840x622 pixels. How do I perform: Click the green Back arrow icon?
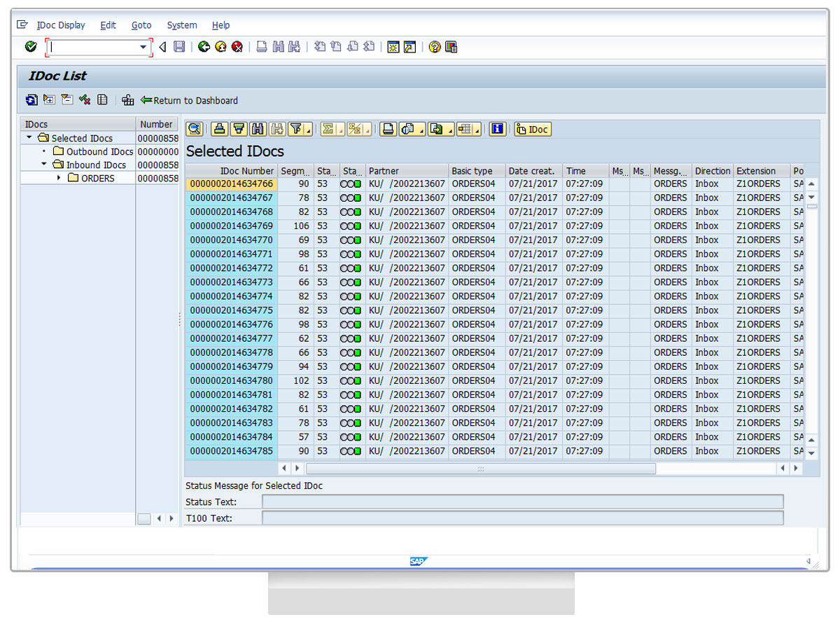tap(204, 47)
